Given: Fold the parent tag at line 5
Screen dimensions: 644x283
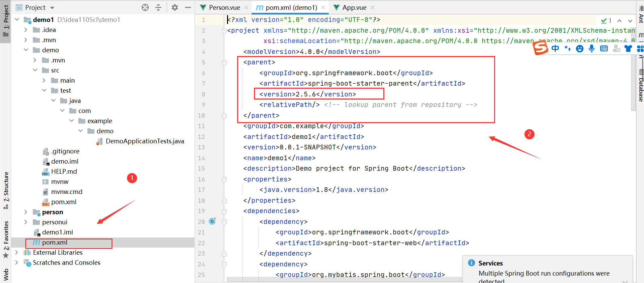Looking at the screenshot, I should tap(224, 62).
